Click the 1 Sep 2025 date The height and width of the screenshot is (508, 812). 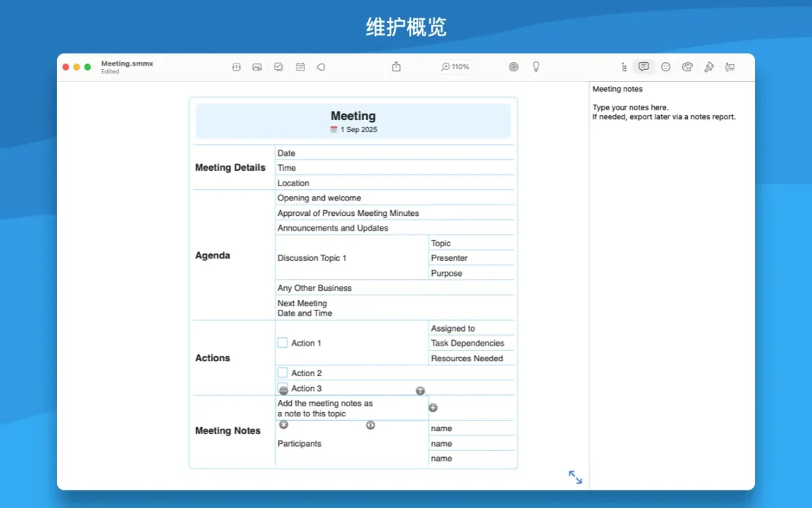[x=359, y=130]
